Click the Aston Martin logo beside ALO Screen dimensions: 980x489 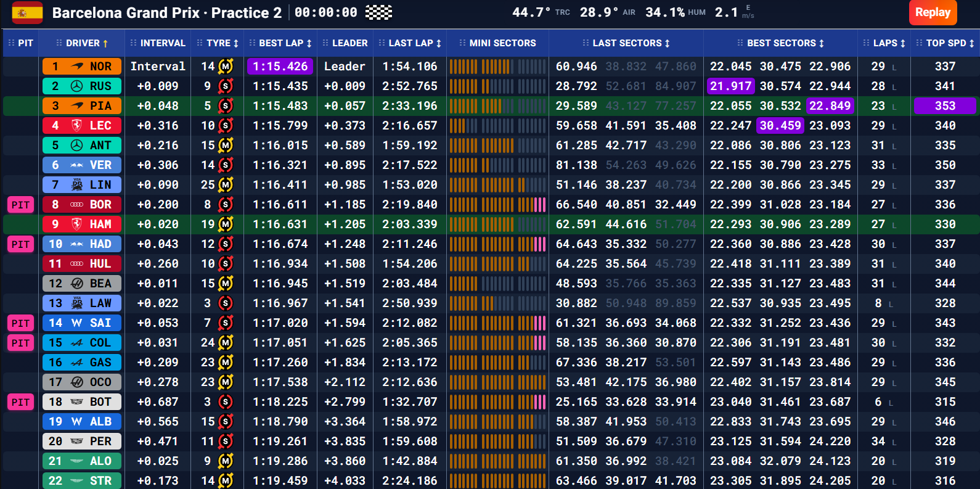(x=77, y=461)
